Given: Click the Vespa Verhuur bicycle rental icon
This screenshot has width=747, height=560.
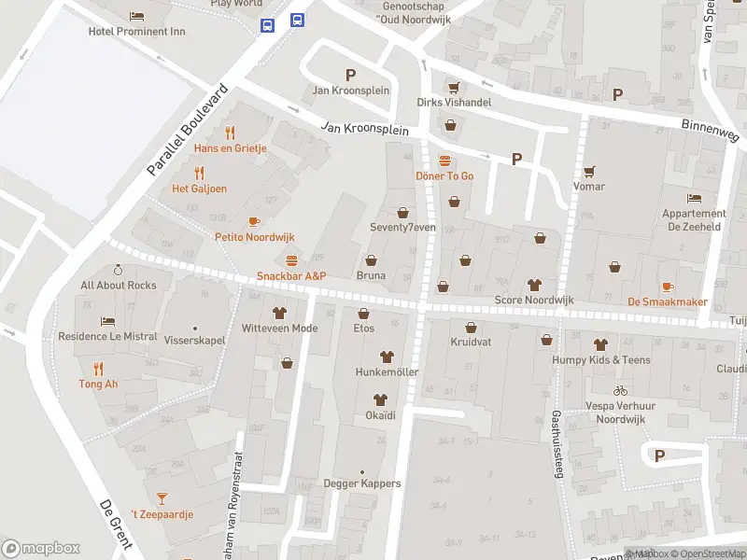Looking at the screenshot, I should pos(620,390).
